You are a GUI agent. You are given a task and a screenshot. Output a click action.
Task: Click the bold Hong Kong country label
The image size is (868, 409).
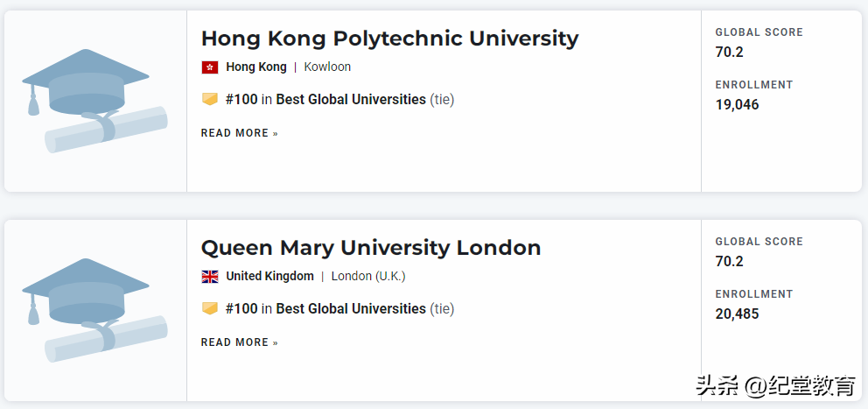tap(256, 67)
